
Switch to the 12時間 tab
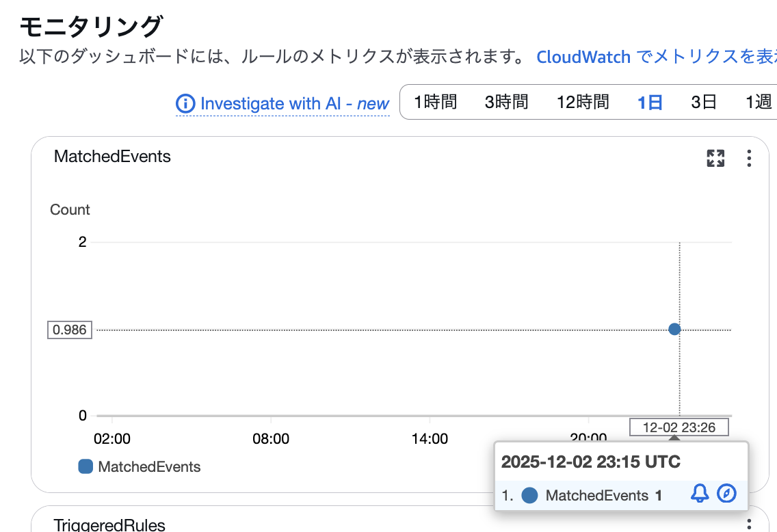[x=582, y=102]
